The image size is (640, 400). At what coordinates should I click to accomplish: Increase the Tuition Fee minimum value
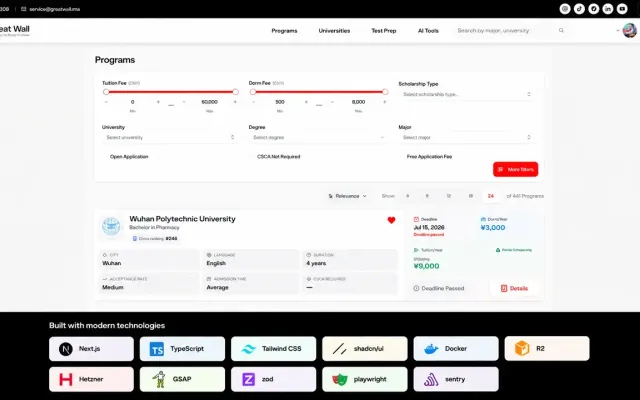click(x=158, y=102)
